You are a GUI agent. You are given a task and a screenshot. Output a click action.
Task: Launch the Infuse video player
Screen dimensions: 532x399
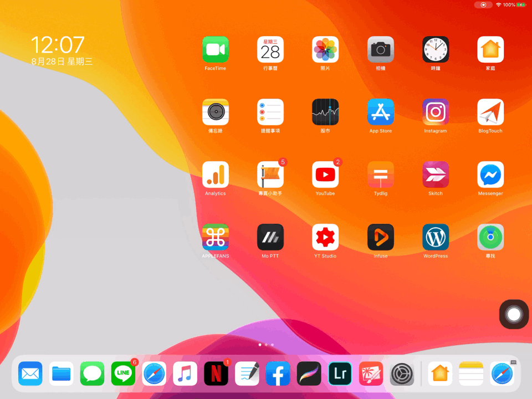(x=380, y=237)
